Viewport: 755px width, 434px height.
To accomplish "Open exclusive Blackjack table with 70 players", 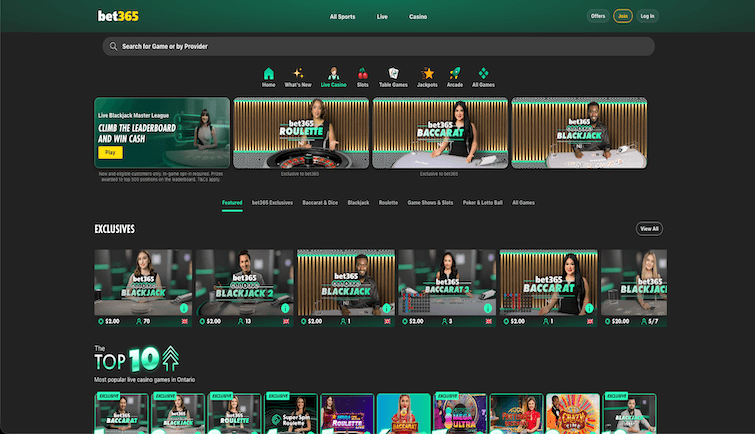I will (143, 288).
